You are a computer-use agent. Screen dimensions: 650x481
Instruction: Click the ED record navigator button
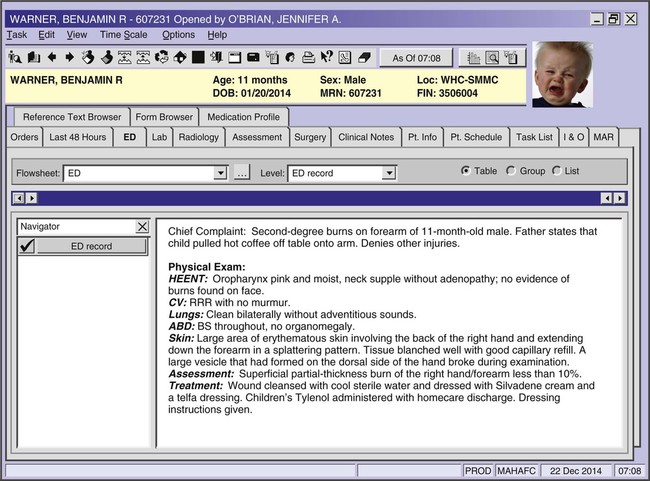click(x=91, y=246)
